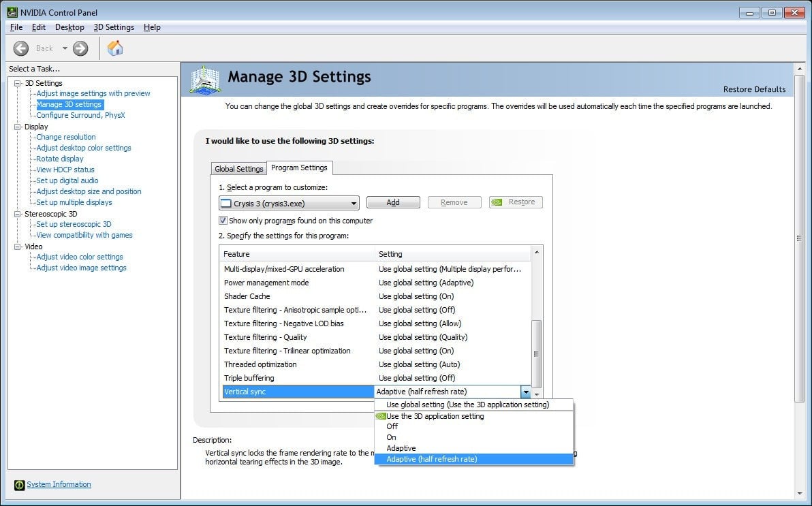
Task: Open the Back history dropdown arrow
Action: (x=65, y=48)
